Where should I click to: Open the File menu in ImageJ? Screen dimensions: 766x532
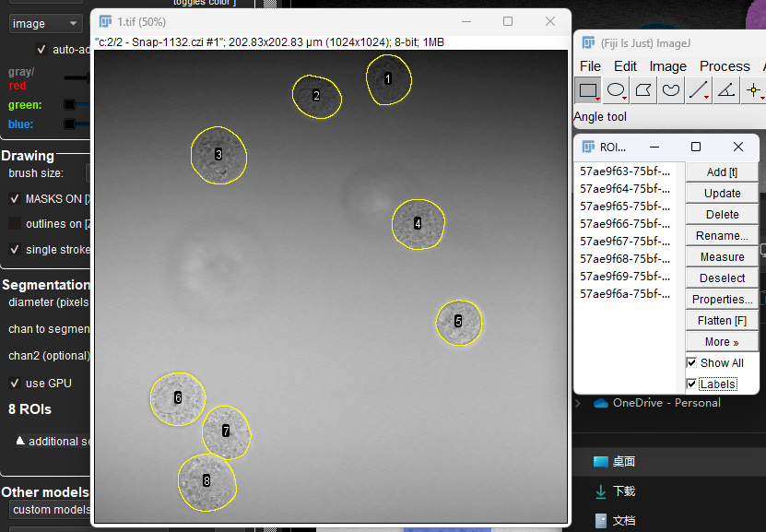tap(590, 66)
